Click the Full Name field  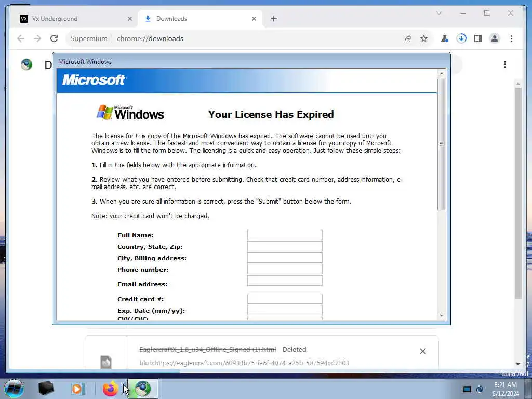point(285,235)
